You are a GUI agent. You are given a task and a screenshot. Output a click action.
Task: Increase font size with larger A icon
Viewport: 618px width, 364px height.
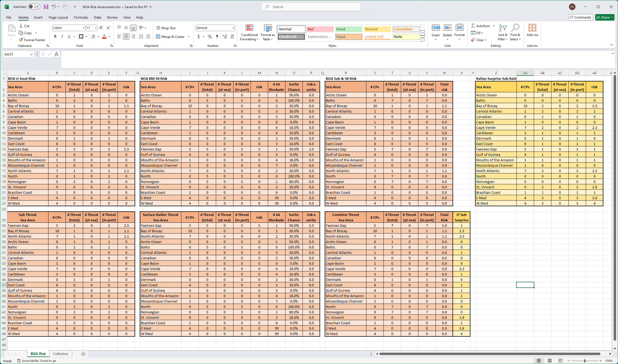click(x=101, y=28)
